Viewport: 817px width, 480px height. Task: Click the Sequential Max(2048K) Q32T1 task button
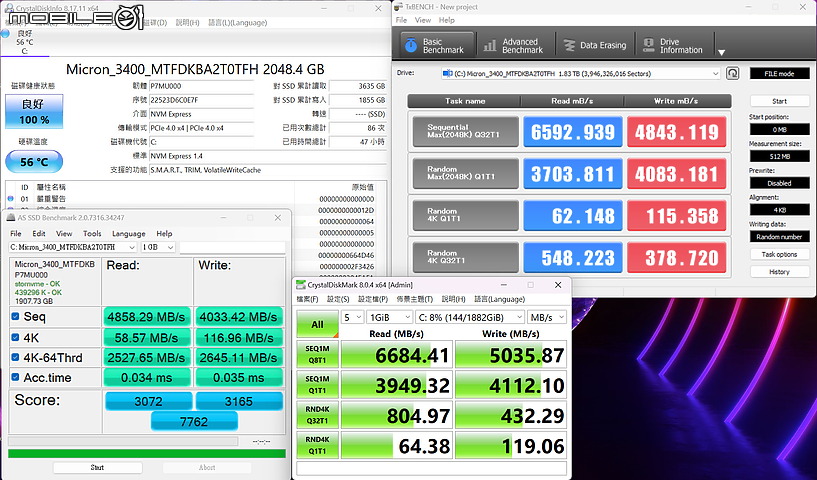[465, 131]
